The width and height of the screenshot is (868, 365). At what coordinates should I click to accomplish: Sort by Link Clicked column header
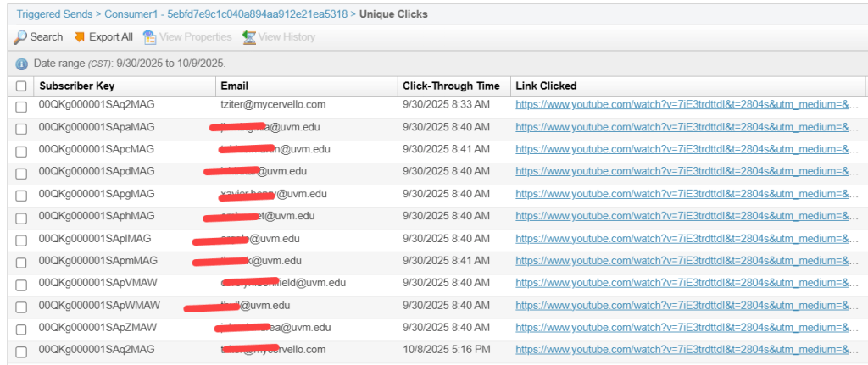point(546,86)
